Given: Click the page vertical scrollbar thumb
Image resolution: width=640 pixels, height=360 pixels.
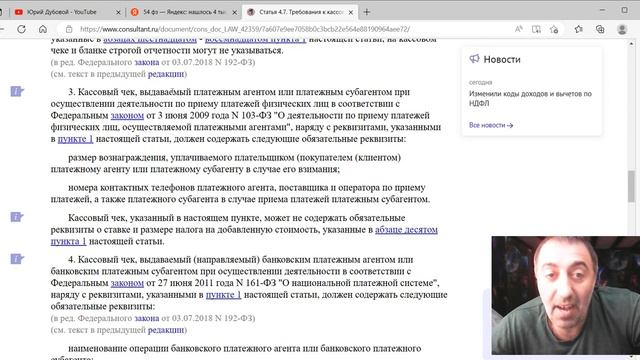Looking at the screenshot, I should [x=631, y=186].
